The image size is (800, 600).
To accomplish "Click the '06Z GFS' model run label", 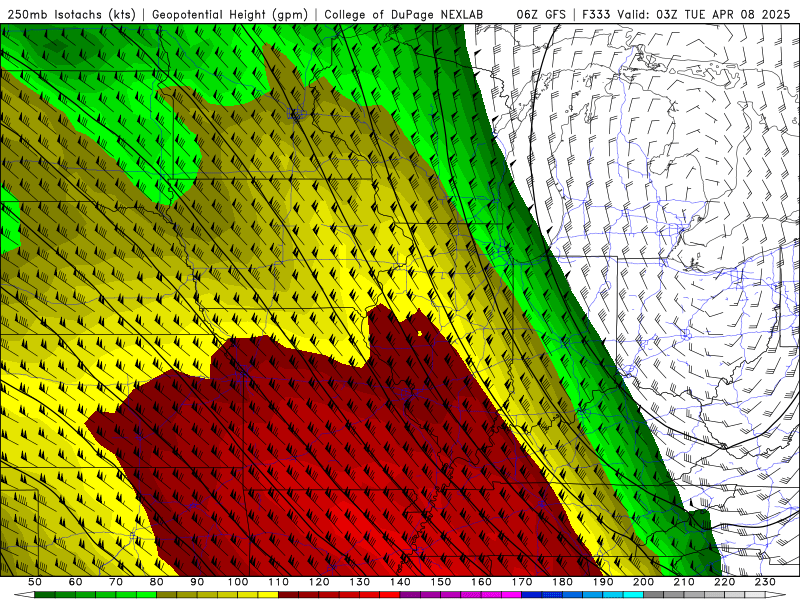I will point(541,15).
